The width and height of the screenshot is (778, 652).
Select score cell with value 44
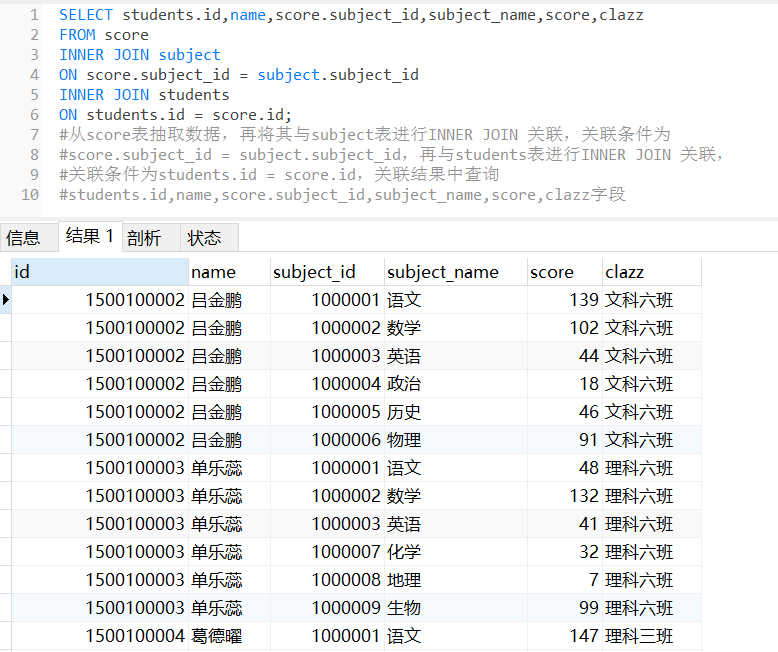565,356
